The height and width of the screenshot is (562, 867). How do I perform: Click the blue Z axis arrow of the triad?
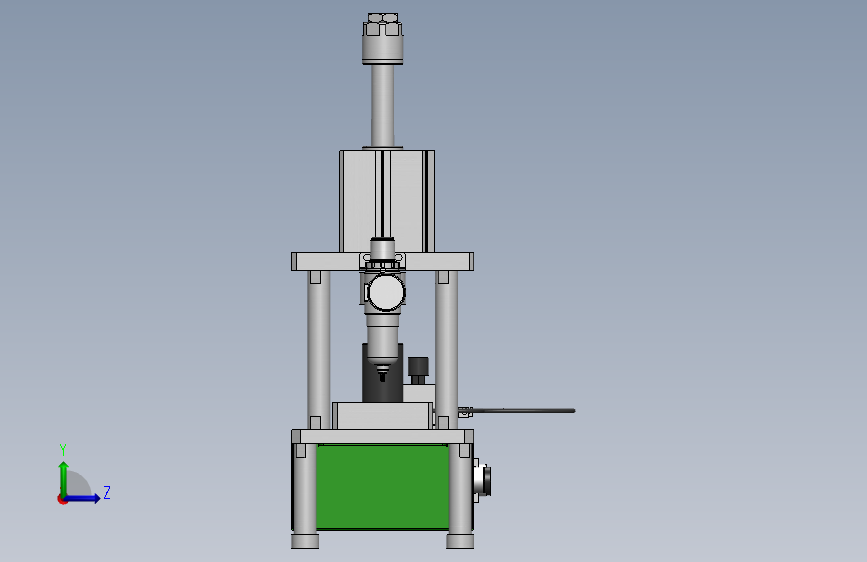point(83,498)
